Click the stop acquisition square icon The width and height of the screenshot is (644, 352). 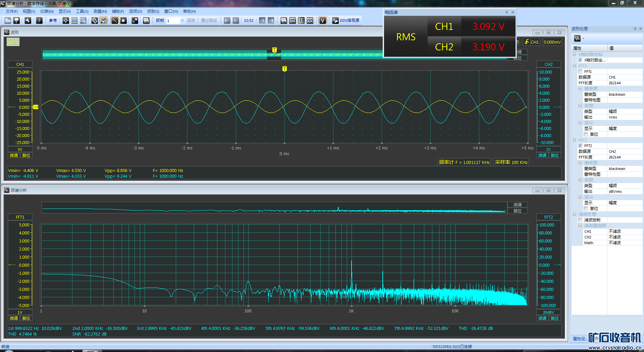[123, 20]
